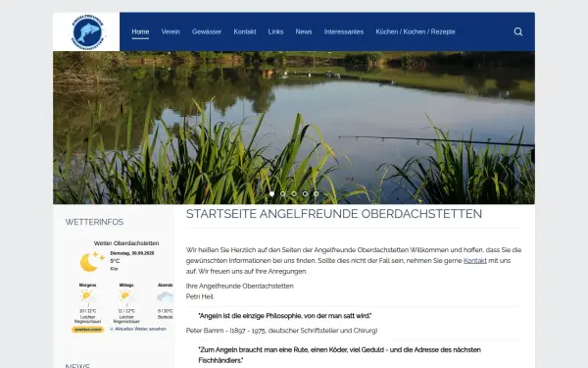Screen dimensions: 588x368
Task: Select the third slideshow dot
Action: [294, 193]
